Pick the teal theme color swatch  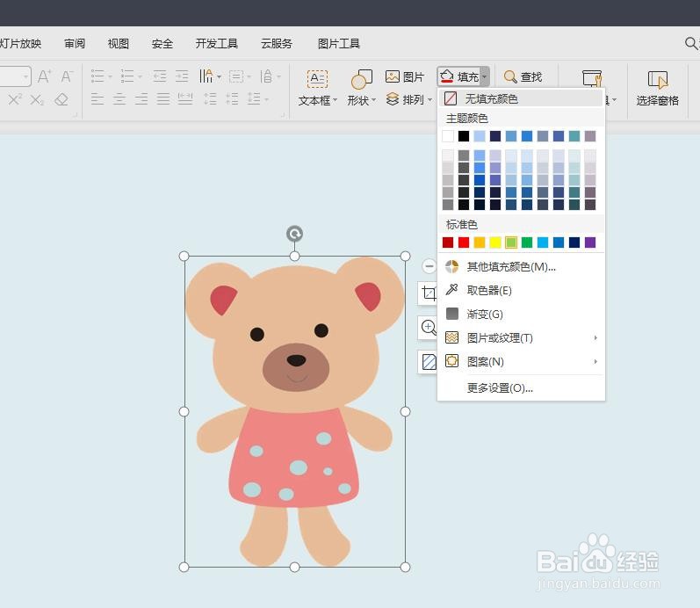click(574, 136)
